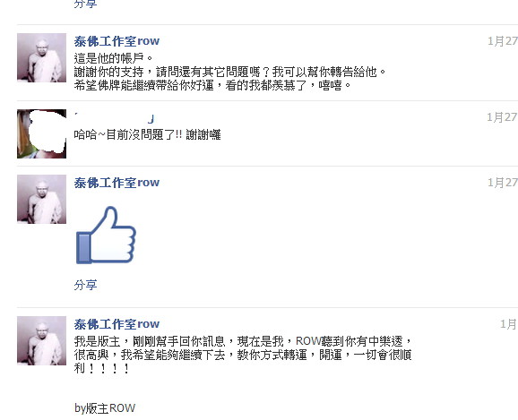The width and height of the screenshot is (518, 420).
Task: Click the 1月27 timestamp of first message
Action: click(x=503, y=41)
